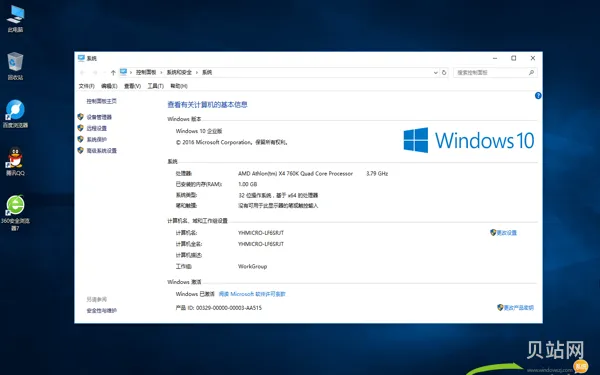Minimize the System window
The image size is (600, 375).
[x=495, y=58]
